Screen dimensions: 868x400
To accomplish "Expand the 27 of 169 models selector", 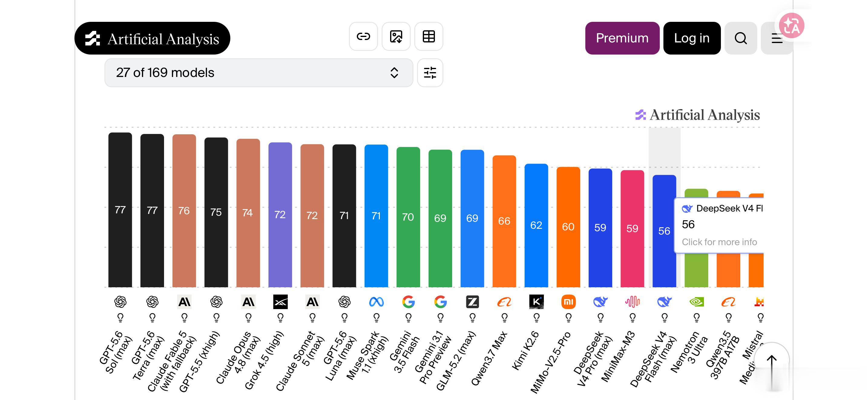I will 259,72.
